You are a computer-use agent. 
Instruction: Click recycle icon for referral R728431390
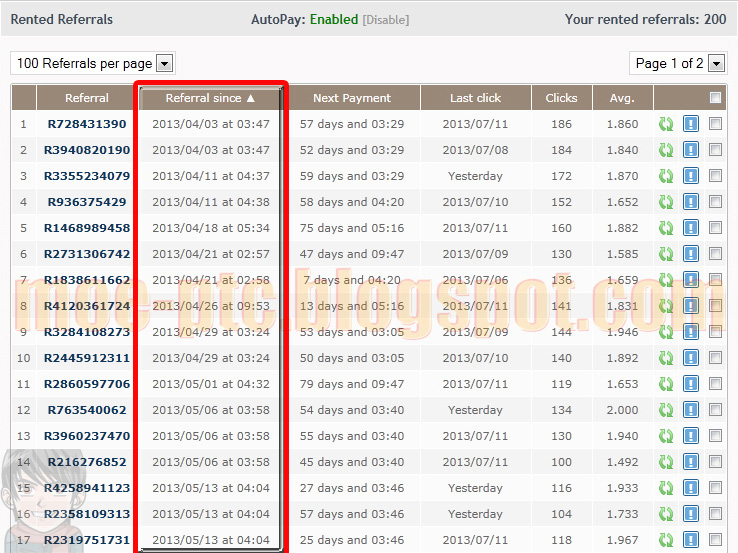(666, 124)
